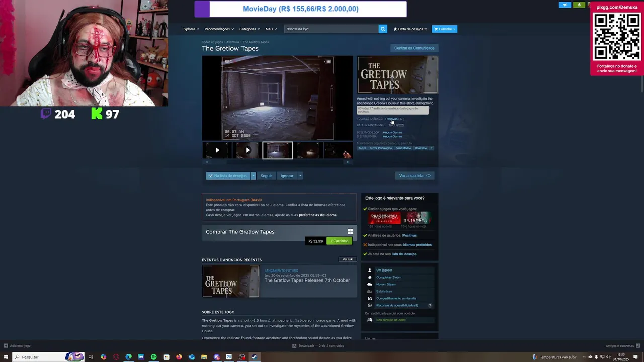Screen dimensions: 644x362
Task: Open the Carrinho shopping cart button
Action: point(444,29)
